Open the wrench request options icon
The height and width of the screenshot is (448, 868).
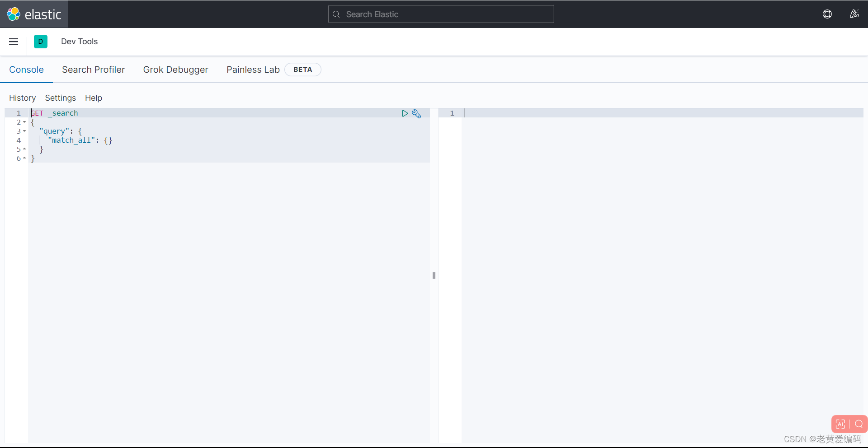[x=416, y=114]
